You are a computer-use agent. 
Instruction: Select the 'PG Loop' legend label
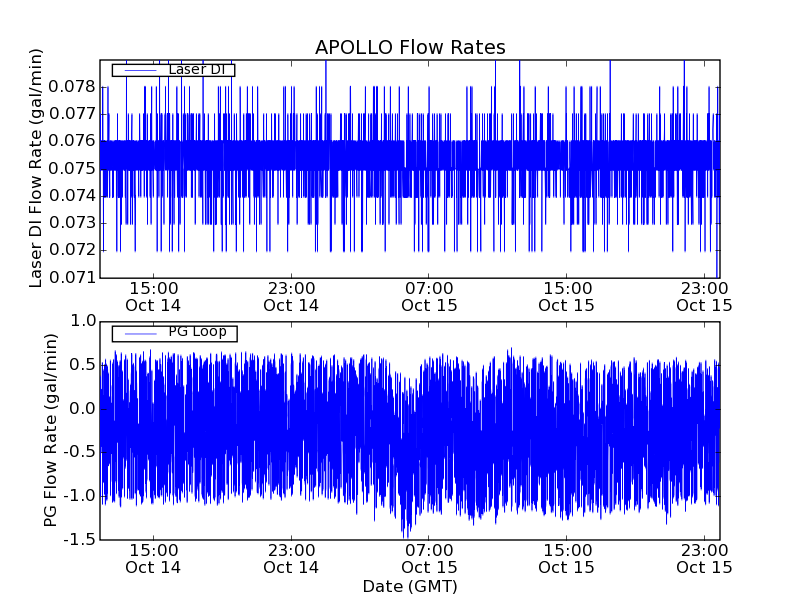pos(197,332)
